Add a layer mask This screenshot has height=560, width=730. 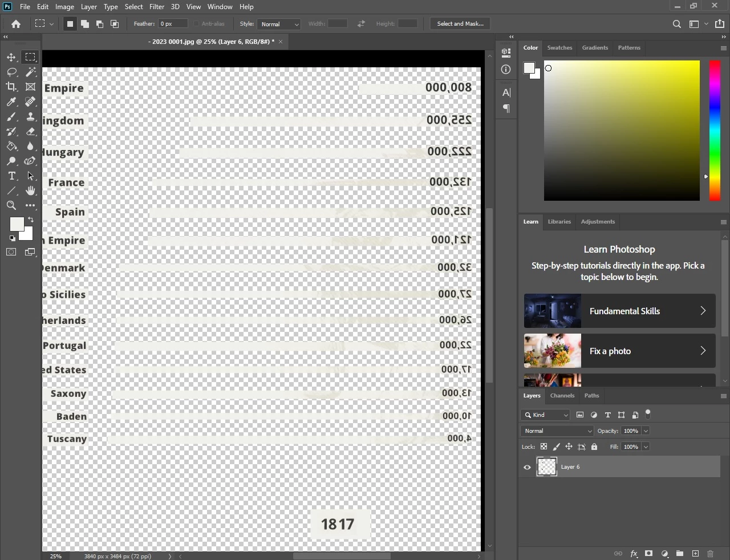pyautogui.click(x=649, y=553)
